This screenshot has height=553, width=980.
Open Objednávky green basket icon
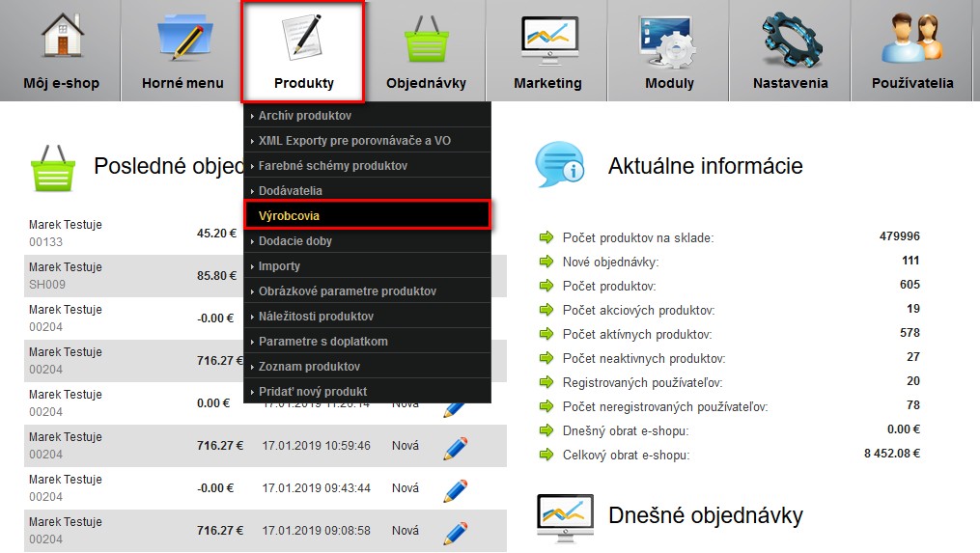[426, 37]
